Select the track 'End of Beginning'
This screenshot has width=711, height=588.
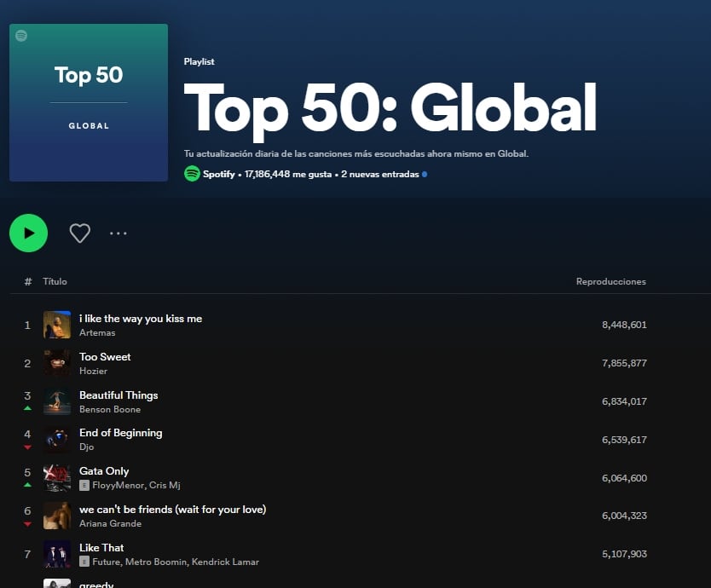[x=120, y=433]
